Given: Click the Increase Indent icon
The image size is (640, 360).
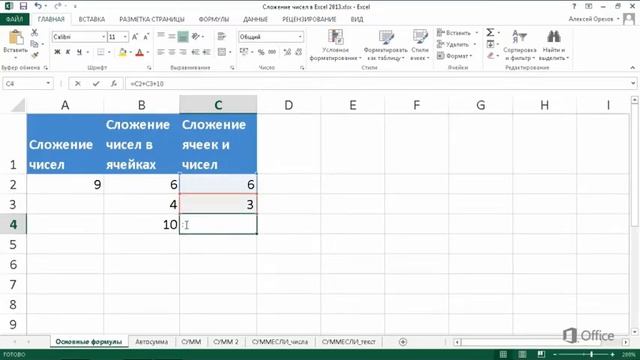Looking at the screenshot, I should pos(207,52).
